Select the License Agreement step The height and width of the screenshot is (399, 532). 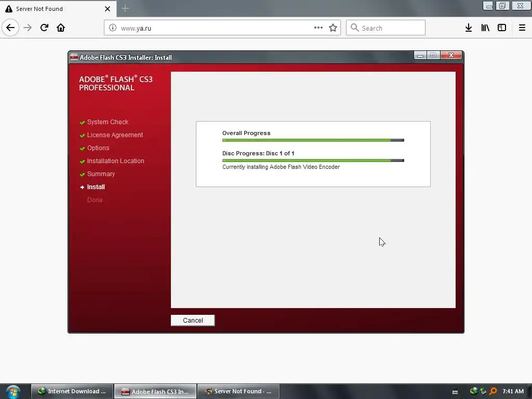click(115, 135)
